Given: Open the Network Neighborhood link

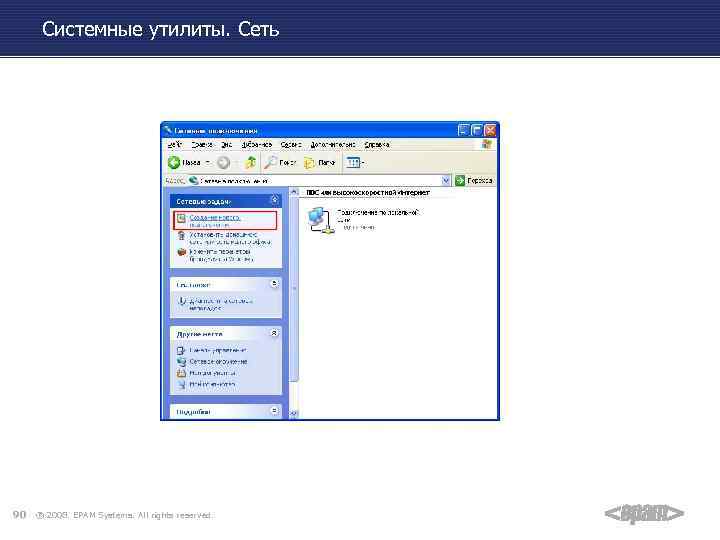Looking at the screenshot, I should [x=218, y=362].
